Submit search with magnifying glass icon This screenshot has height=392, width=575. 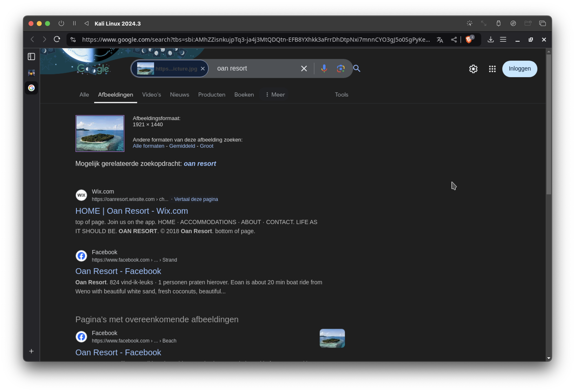[x=356, y=68]
